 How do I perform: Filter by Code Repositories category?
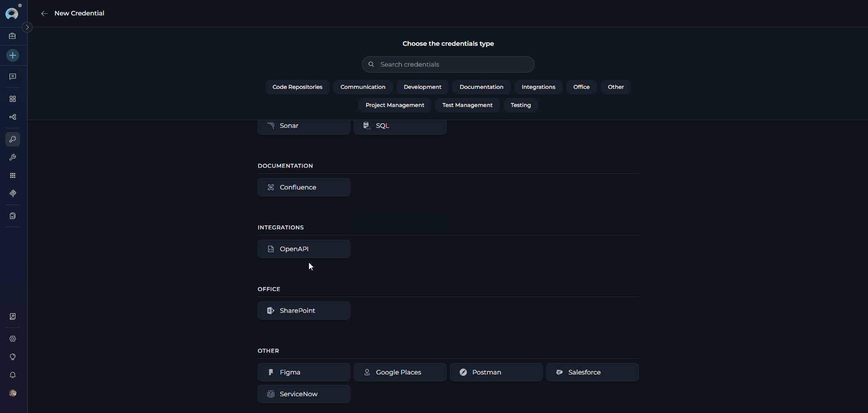click(x=297, y=87)
